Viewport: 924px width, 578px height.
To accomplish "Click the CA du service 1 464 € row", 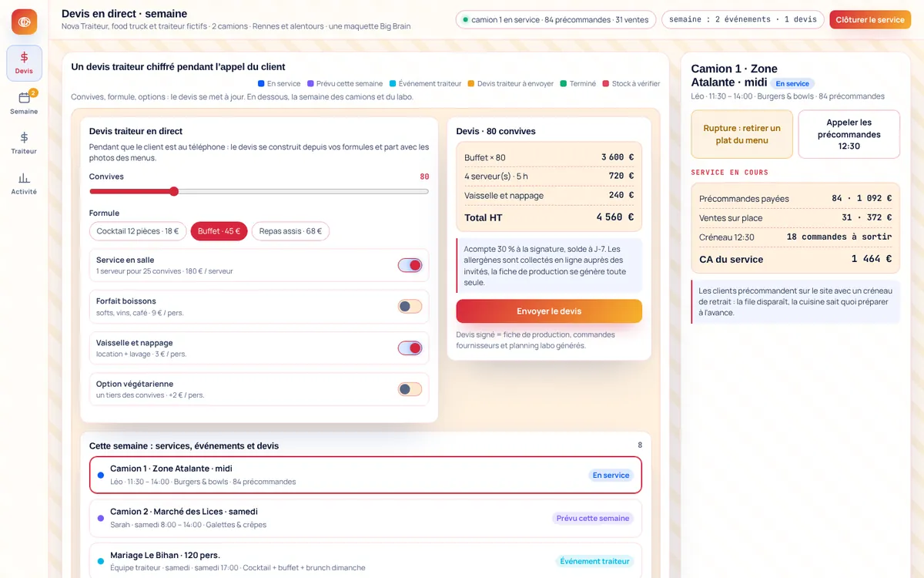I will coord(795,259).
